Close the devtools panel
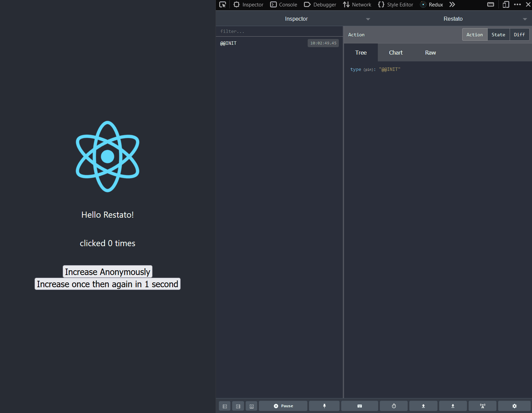Viewport: 532px width, 413px height. 528,4
